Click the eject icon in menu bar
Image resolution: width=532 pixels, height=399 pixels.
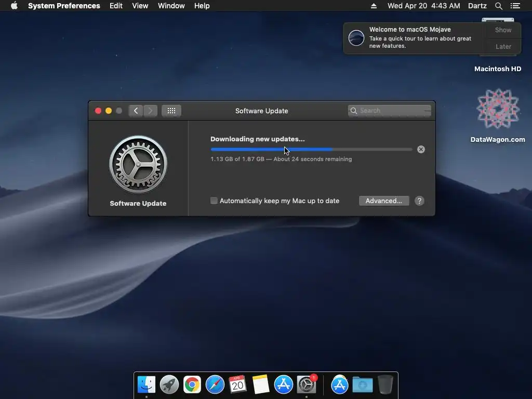tap(374, 6)
